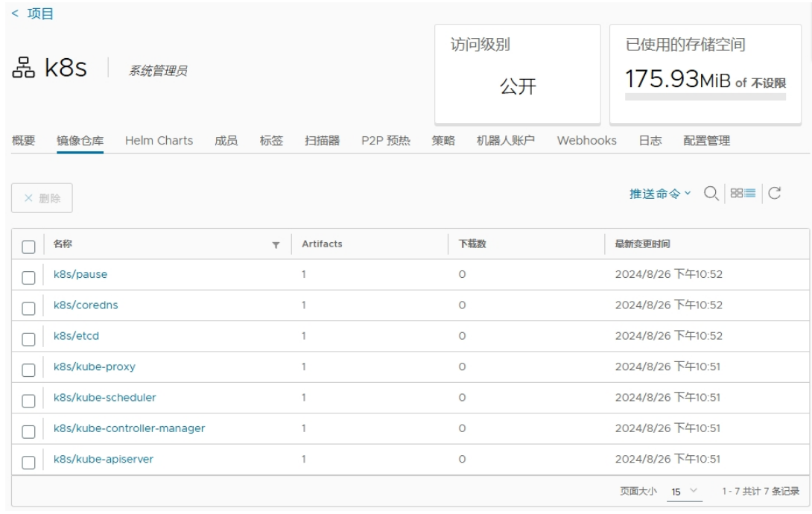This screenshot has height=514, width=812.
Task: Open the k8s/kube-controller-manager repository link
Action: [130, 428]
